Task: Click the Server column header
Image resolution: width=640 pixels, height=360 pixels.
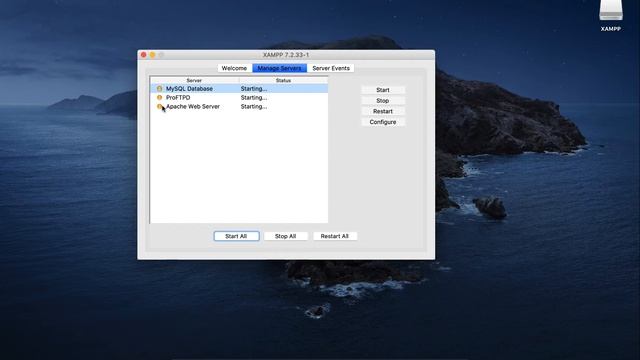Action: coord(194,80)
